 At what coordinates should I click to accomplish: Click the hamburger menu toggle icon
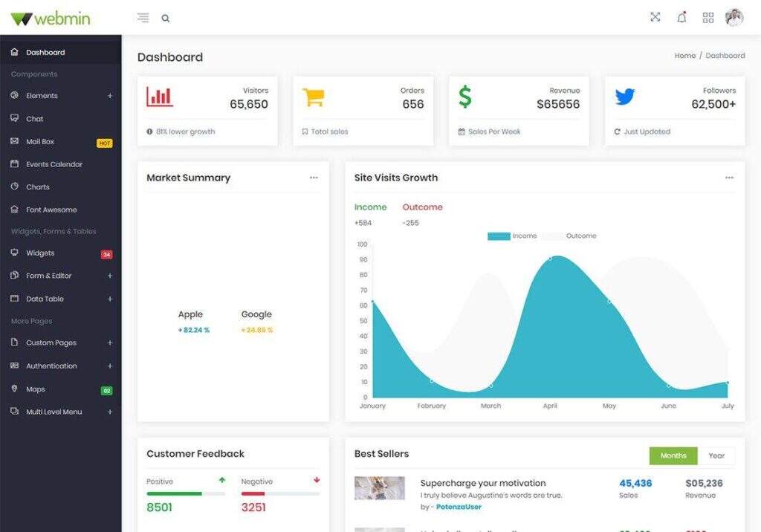[143, 18]
